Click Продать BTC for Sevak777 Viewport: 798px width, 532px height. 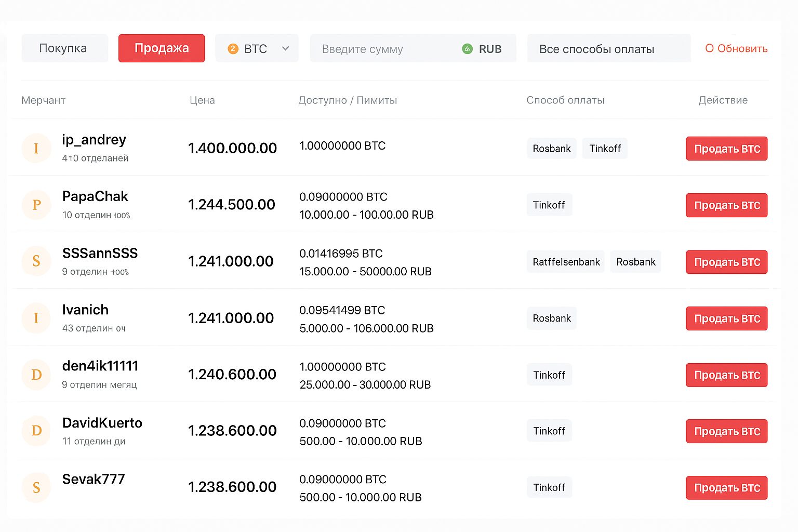(726, 488)
